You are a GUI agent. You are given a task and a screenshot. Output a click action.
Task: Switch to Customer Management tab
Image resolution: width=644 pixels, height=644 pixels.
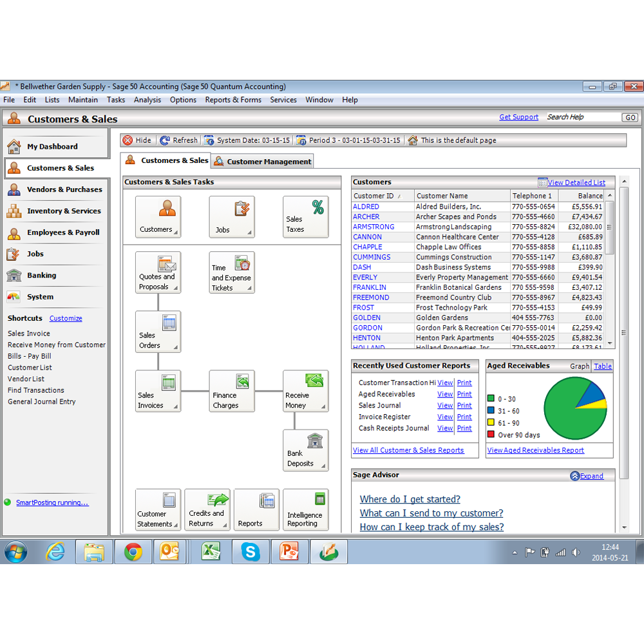(x=263, y=162)
